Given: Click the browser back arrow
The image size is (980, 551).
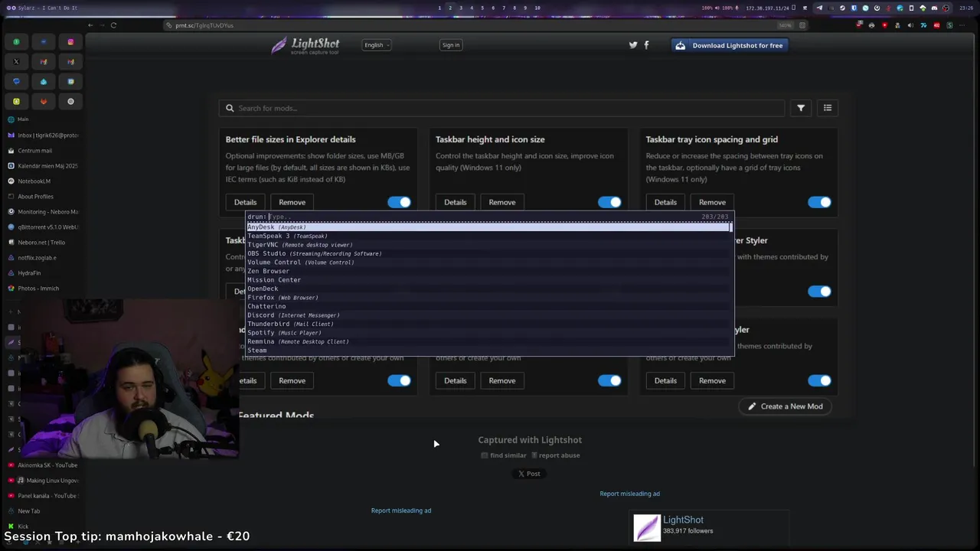Looking at the screenshot, I should pos(90,25).
